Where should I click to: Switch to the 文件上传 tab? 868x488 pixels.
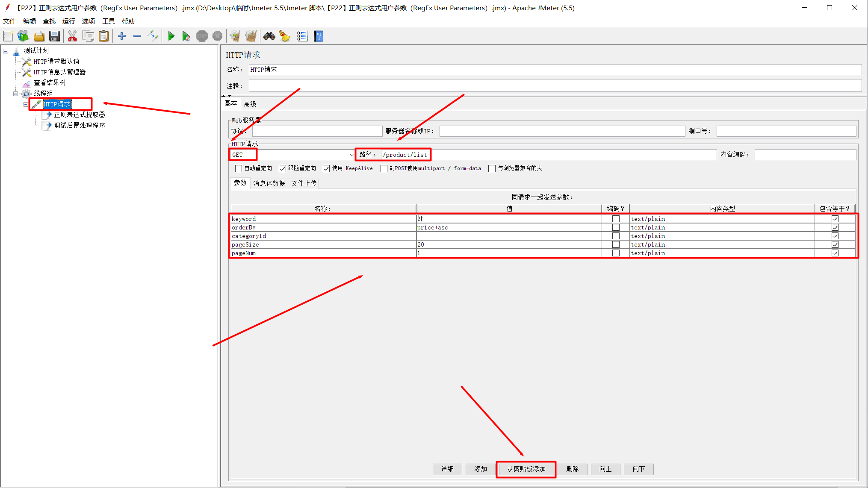click(304, 183)
